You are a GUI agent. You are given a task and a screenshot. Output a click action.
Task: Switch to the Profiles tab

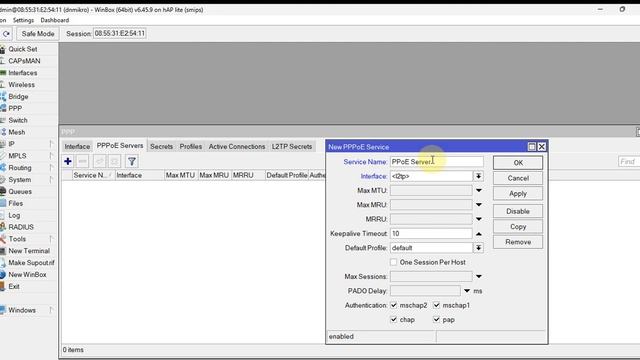(x=191, y=146)
